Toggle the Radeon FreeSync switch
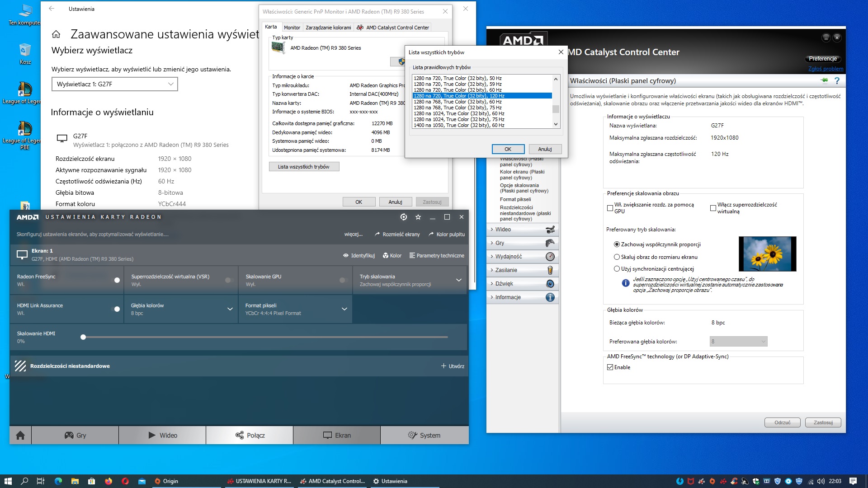 click(x=115, y=280)
